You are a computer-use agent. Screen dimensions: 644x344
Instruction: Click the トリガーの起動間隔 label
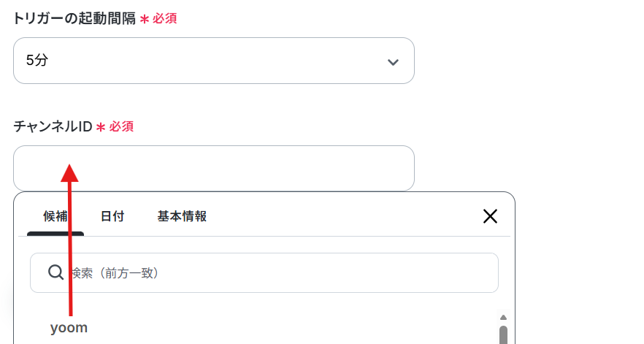coord(74,18)
